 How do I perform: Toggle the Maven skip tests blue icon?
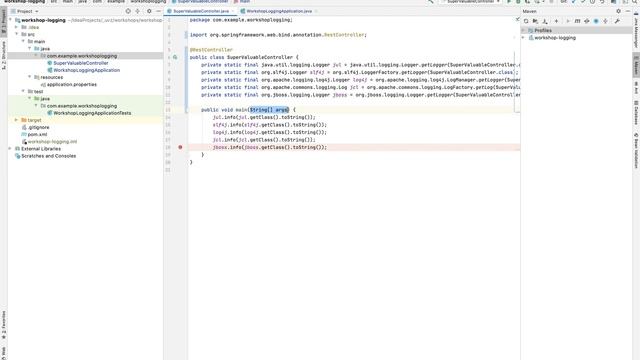click(x=596, y=21)
